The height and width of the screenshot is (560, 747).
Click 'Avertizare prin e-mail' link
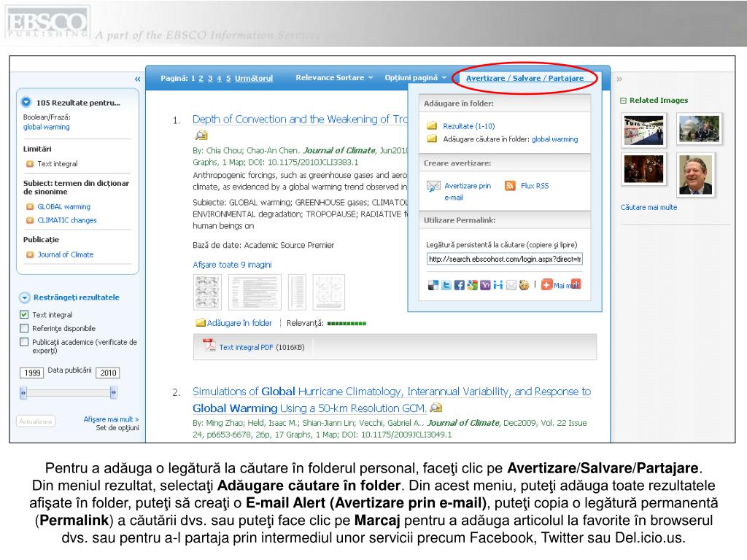[x=468, y=192]
